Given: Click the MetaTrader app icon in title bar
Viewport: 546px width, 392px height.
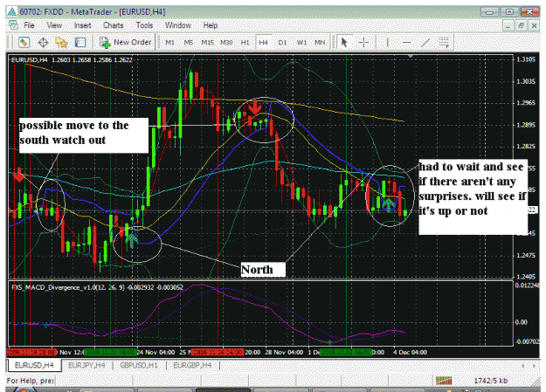Looking at the screenshot, I should tap(12, 12).
